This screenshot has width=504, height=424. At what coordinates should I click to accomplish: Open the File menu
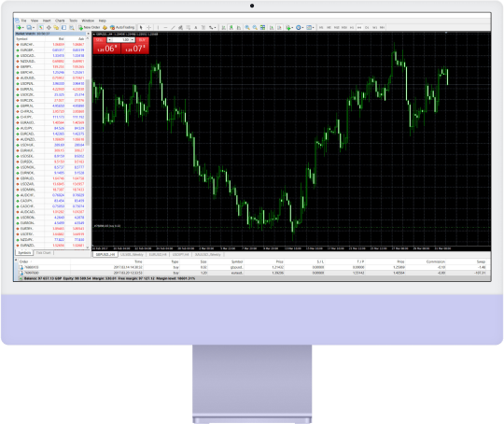click(x=23, y=21)
